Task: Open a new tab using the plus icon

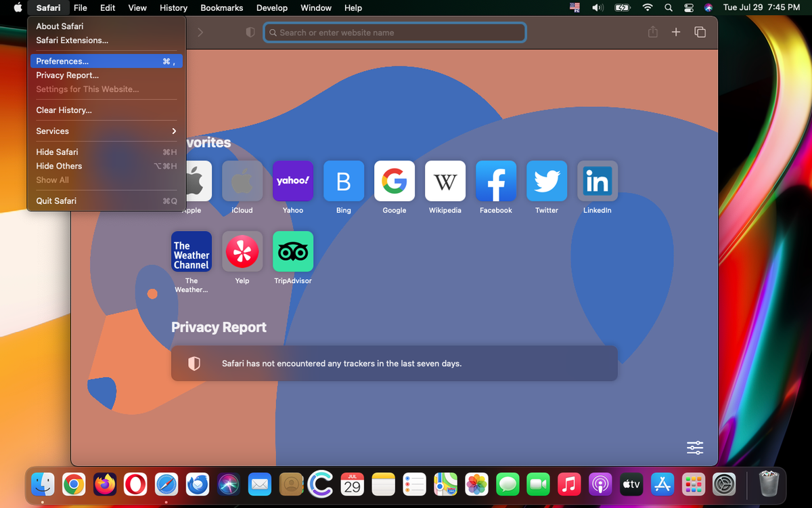Action: [x=675, y=32]
